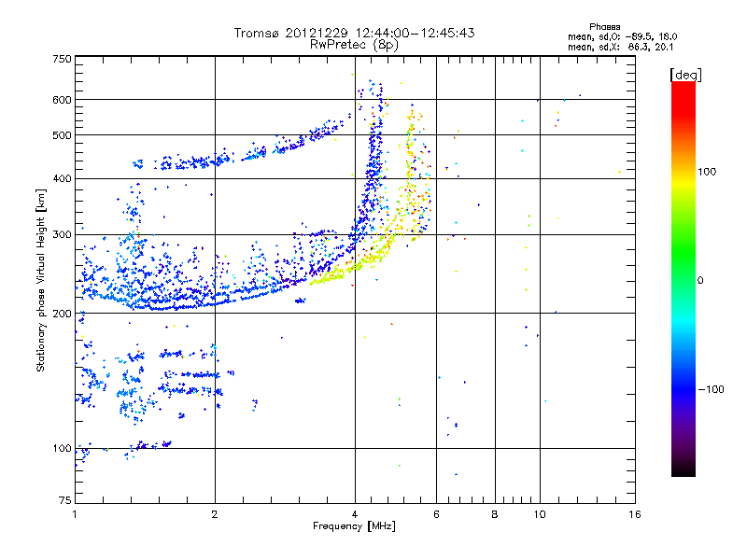
Task: Click the frequency tick label "6"
Action: pos(436,514)
